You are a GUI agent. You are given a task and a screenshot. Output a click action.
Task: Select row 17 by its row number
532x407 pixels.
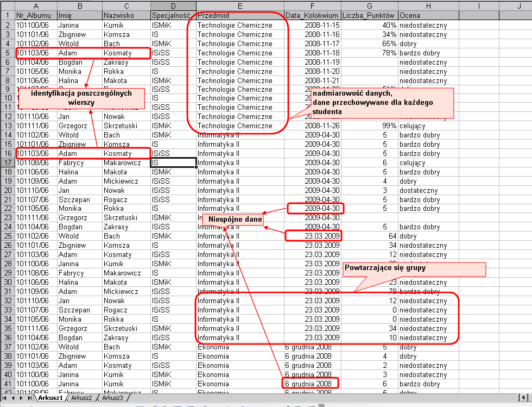tap(8, 162)
